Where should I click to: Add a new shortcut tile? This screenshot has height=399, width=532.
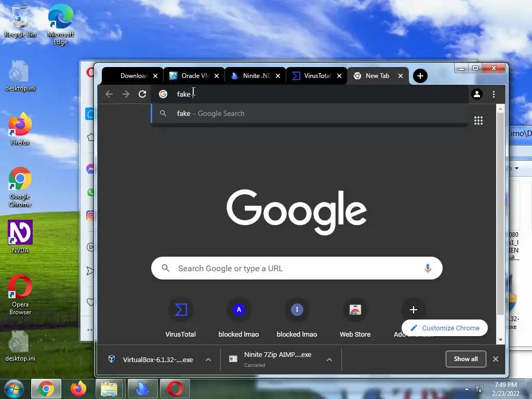point(413,310)
